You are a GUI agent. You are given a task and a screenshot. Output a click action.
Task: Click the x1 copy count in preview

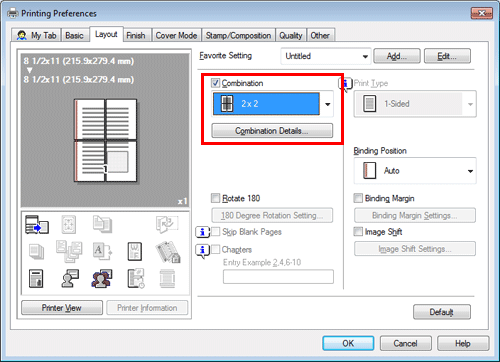click(x=182, y=201)
